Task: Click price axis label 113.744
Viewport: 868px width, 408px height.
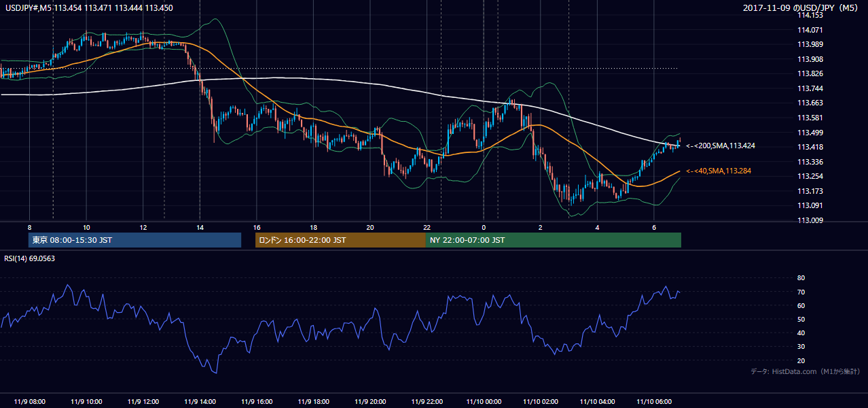Action: click(810, 88)
